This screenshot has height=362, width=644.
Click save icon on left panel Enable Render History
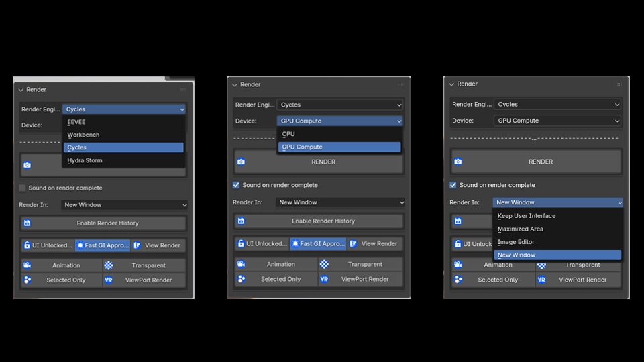(27, 223)
